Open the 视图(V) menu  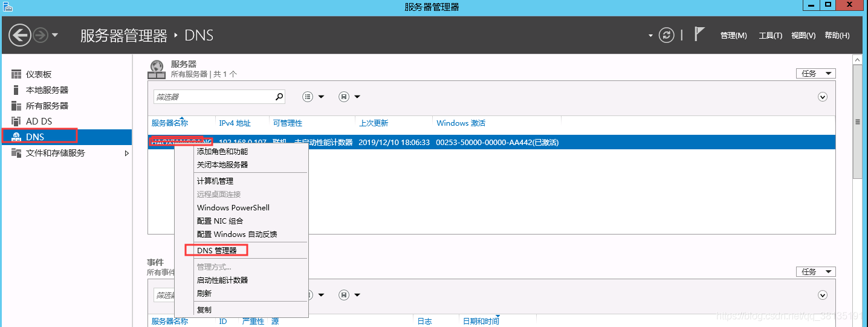[803, 36]
